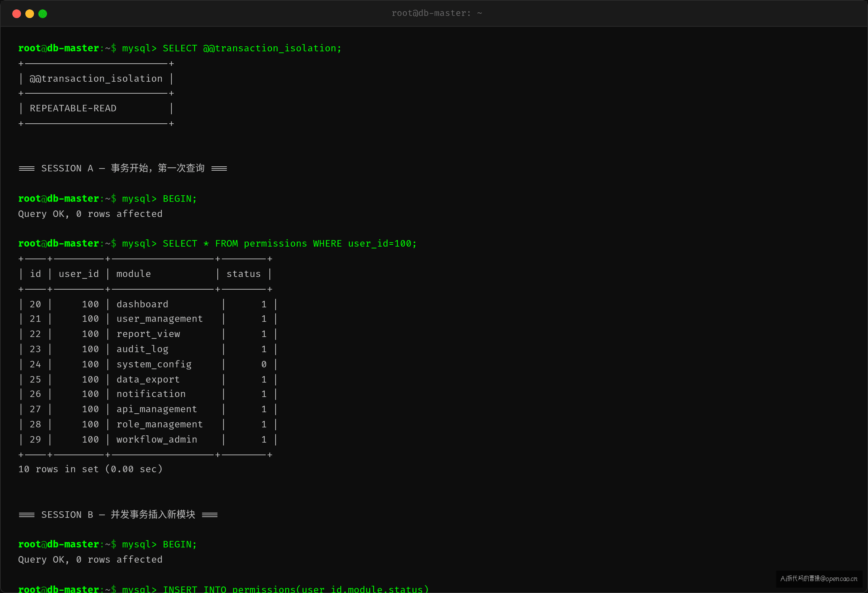Click the SELECT @@transaction_isolation command
Viewport: 868px width, 593px height.
252,48
